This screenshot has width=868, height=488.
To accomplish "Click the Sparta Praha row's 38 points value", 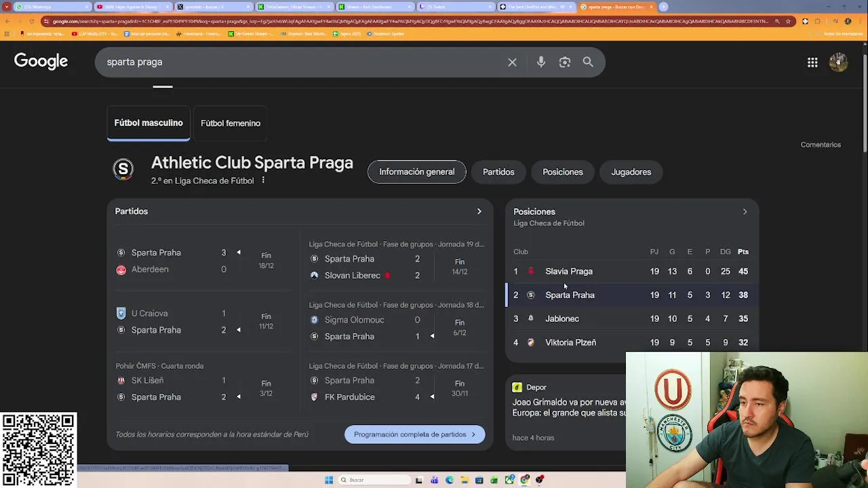I will click(x=743, y=295).
